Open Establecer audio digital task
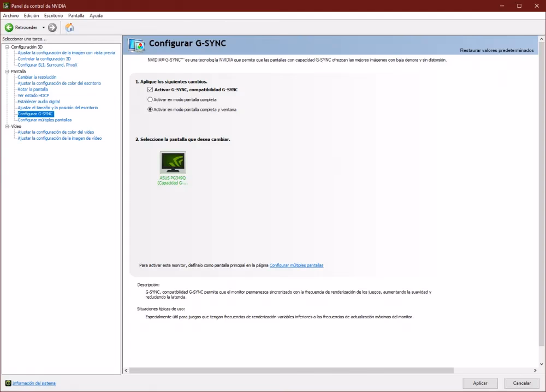 [x=39, y=102]
